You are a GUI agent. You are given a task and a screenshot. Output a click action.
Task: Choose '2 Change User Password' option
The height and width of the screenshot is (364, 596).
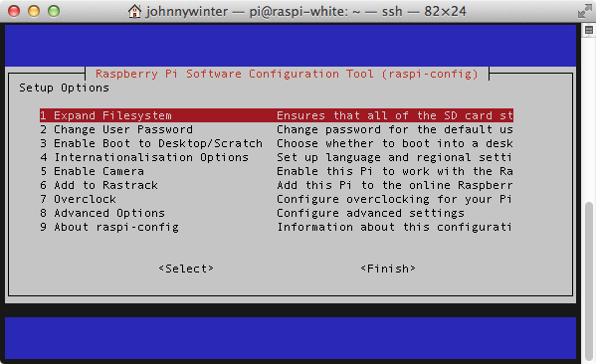click(116, 129)
